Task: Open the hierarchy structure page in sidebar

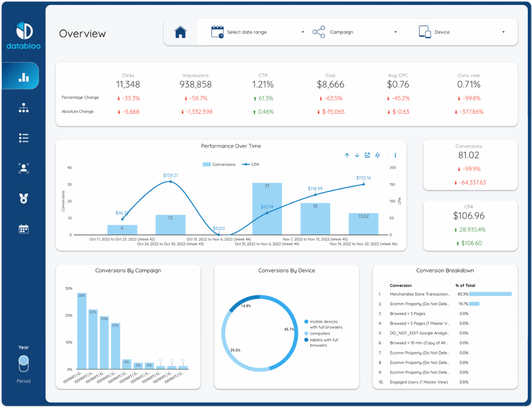Action: click(x=23, y=108)
